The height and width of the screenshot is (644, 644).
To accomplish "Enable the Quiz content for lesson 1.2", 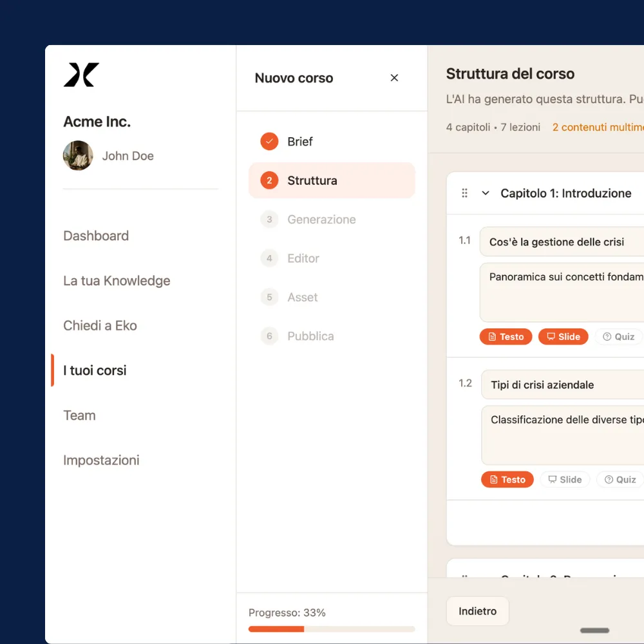I will (x=619, y=479).
